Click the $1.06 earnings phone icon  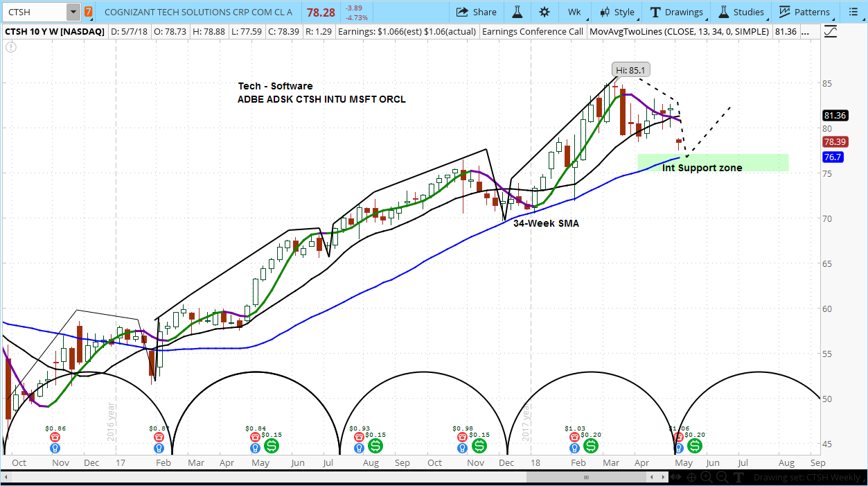(679, 437)
